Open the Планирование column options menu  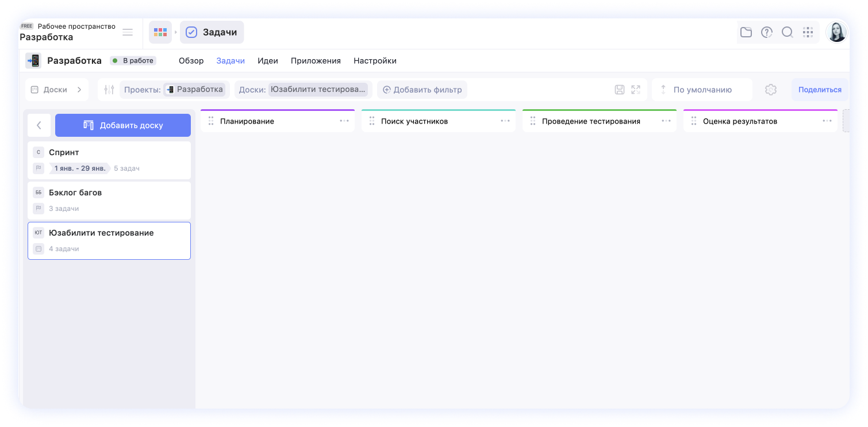click(x=344, y=121)
